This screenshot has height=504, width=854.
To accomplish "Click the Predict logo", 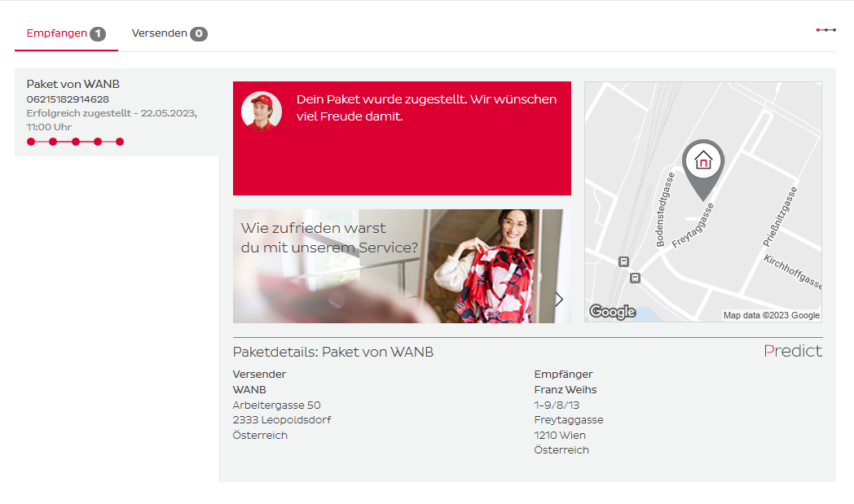I will click(x=792, y=351).
